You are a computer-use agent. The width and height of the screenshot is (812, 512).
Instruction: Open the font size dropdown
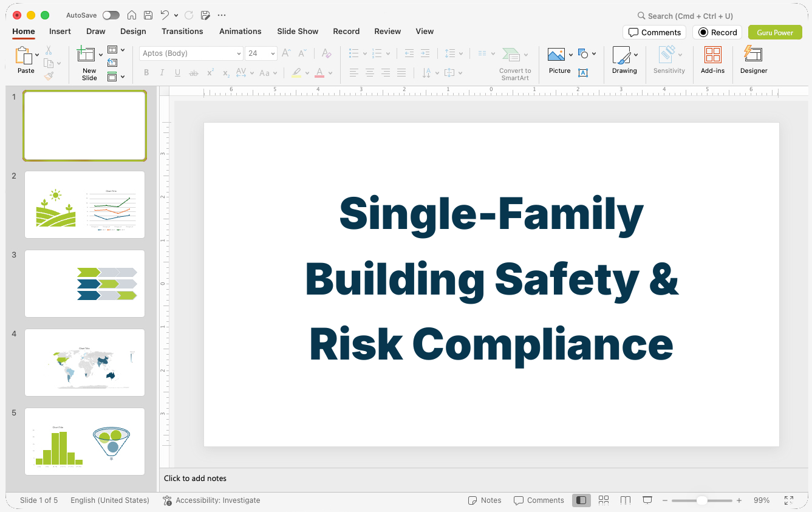pos(273,53)
